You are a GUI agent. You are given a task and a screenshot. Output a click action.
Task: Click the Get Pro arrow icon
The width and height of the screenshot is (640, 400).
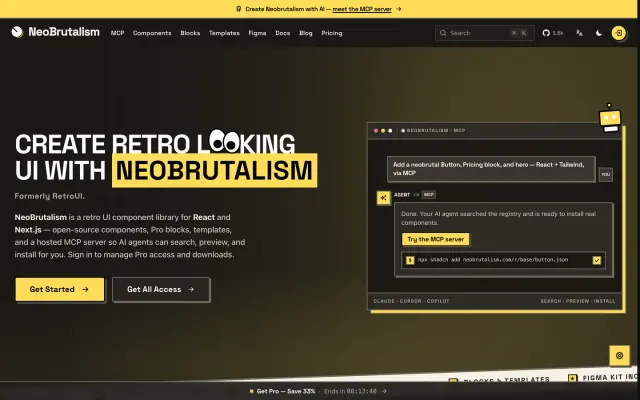tap(383, 391)
